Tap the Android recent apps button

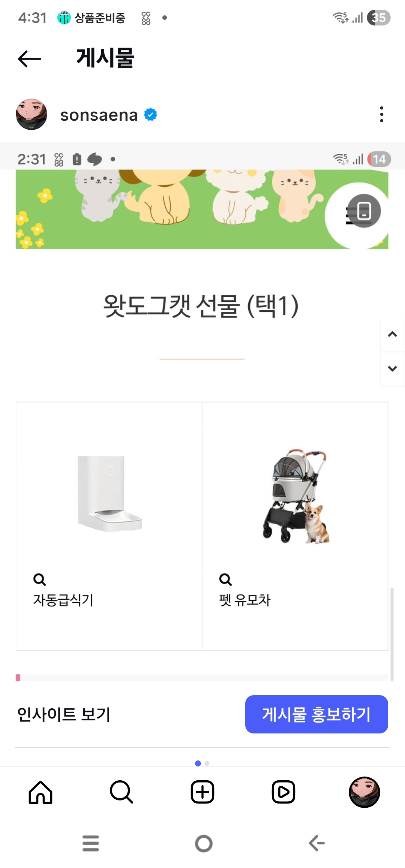(x=91, y=843)
